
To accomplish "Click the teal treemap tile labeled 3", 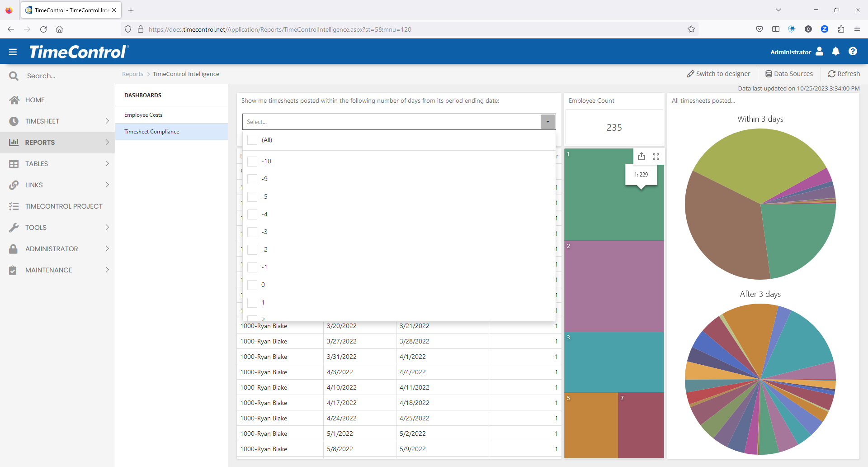I will [614, 362].
